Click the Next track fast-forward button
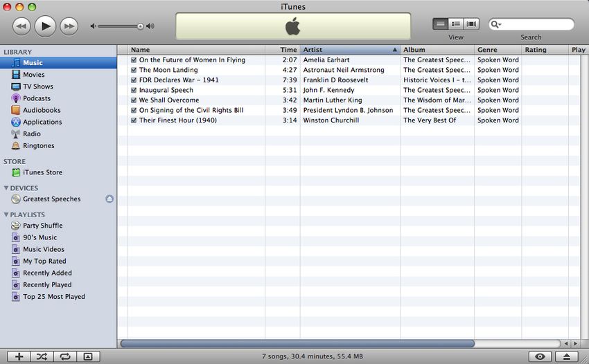The height and width of the screenshot is (364, 589). point(69,26)
